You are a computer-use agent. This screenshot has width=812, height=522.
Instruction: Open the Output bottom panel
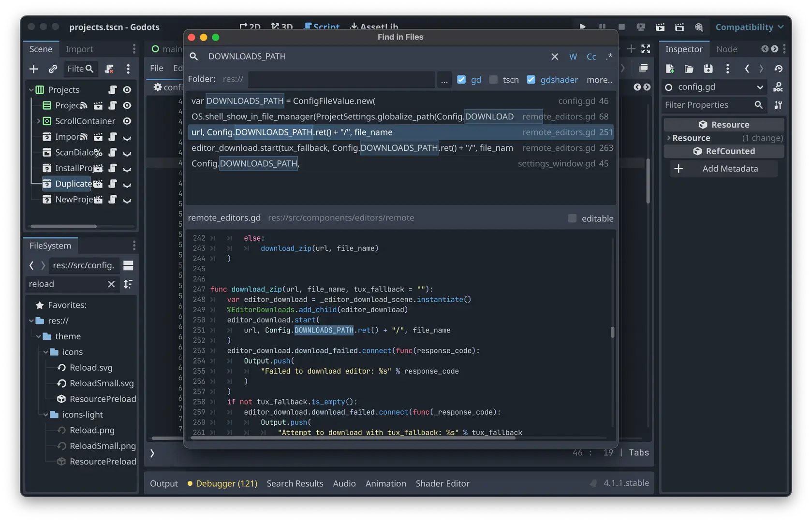pos(164,483)
